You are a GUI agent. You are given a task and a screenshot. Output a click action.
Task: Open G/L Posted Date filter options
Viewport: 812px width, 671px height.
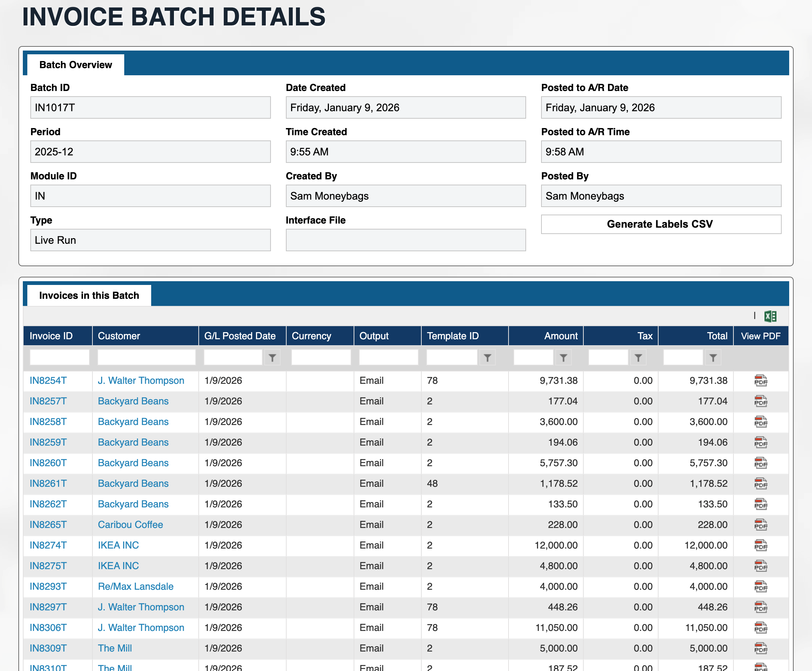coord(272,358)
